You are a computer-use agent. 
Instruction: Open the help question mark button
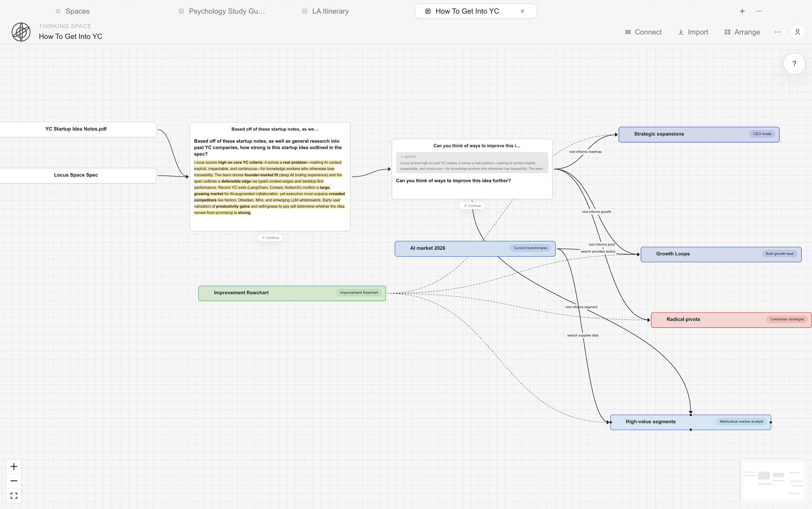pos(794,64)
